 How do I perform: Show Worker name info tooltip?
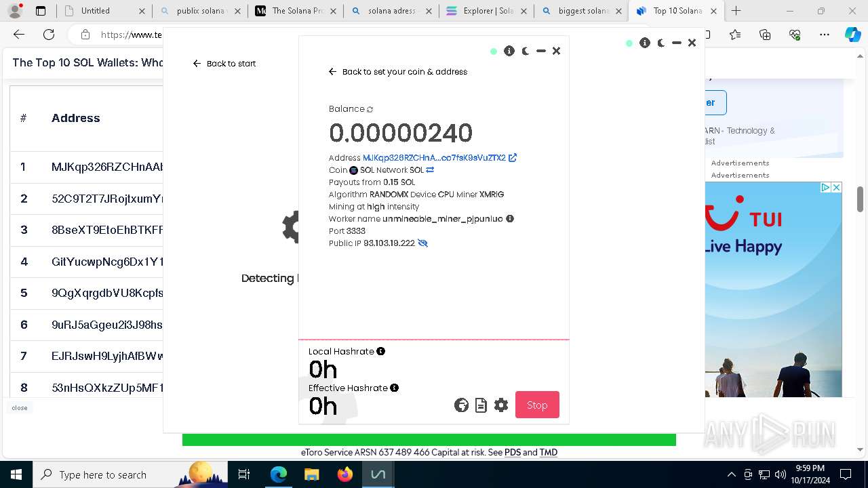click(510, 219)
